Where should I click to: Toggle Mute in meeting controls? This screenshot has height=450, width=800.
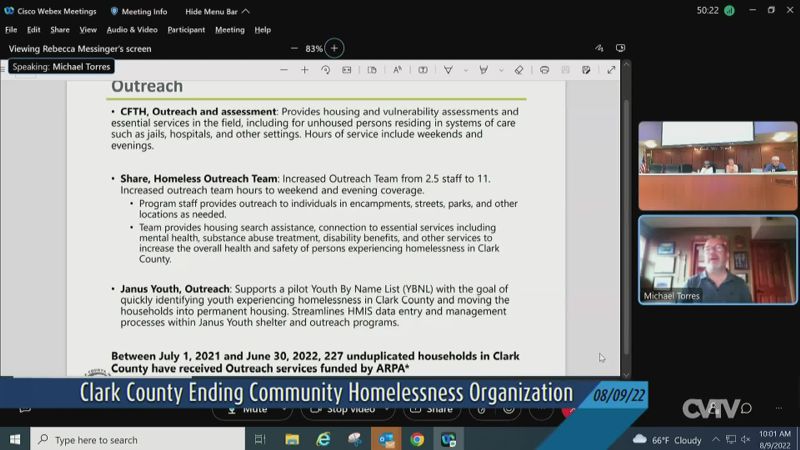250,409
